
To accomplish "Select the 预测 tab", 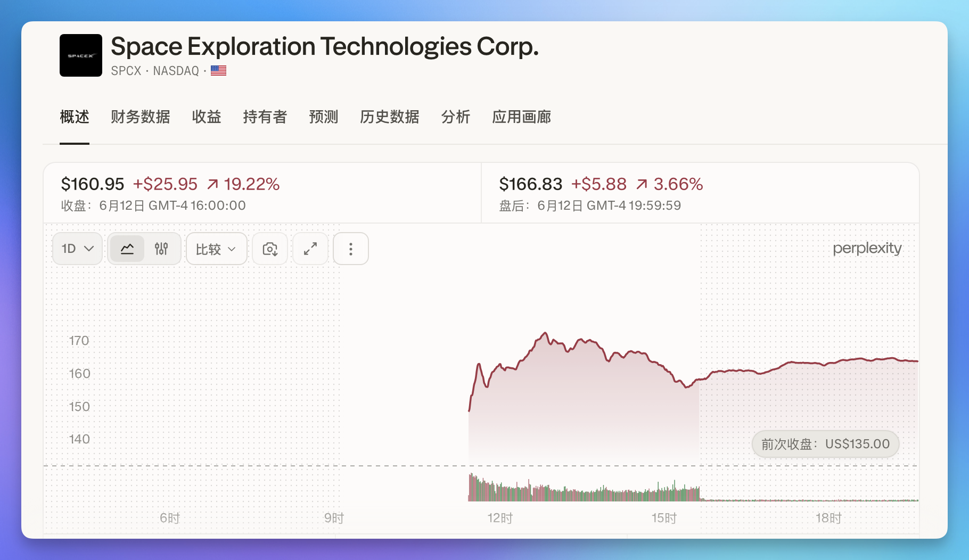I will [324, 117].
